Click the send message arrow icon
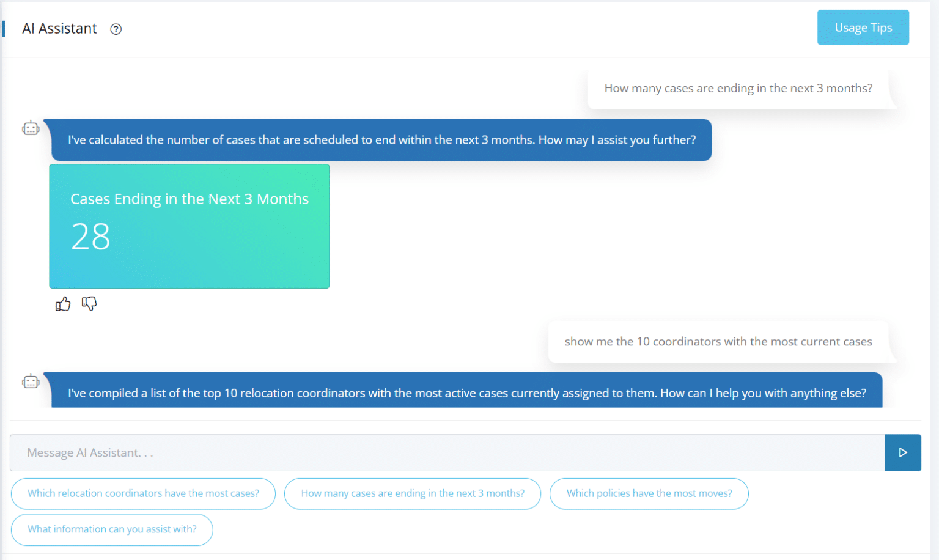939x560 pixels. (x=903, y=452)
